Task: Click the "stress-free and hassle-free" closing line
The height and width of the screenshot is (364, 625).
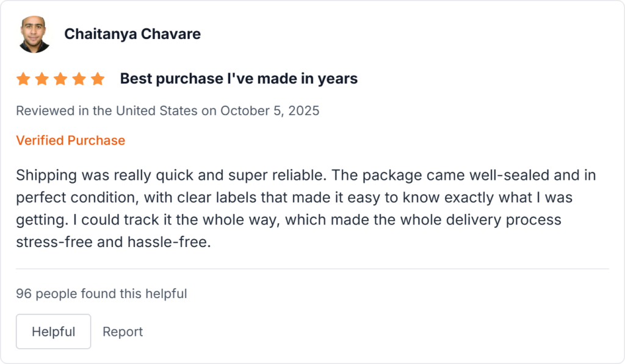Action: click(114, 241)
